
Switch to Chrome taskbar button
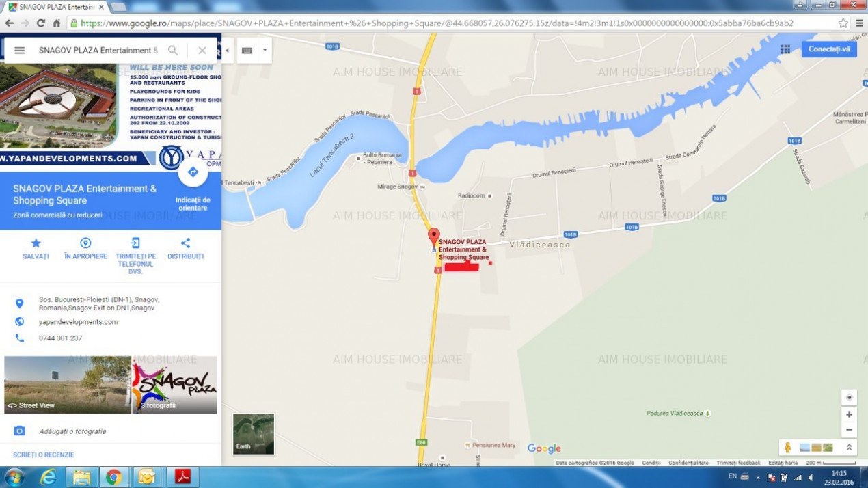113,477
